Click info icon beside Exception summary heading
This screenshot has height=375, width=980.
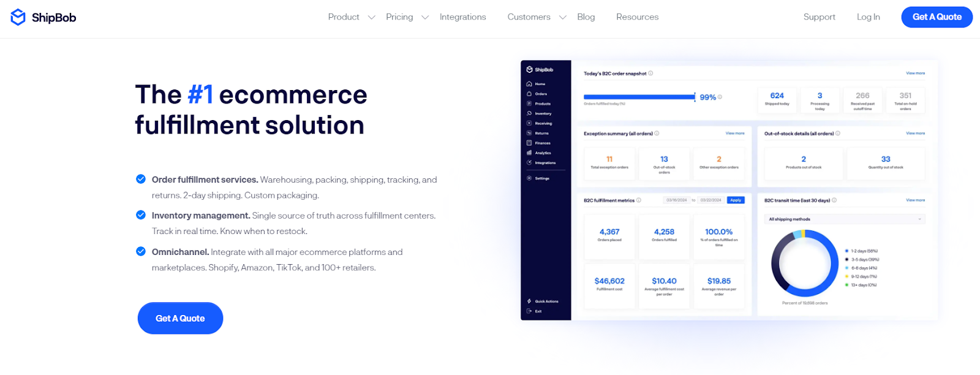pyautogui.click(x=657, y=133)
